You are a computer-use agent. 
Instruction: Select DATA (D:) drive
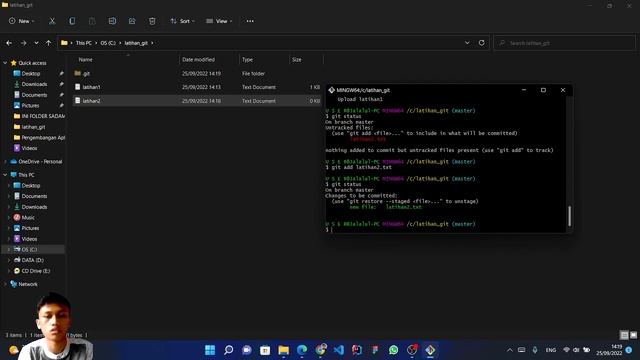coord(32,260)
